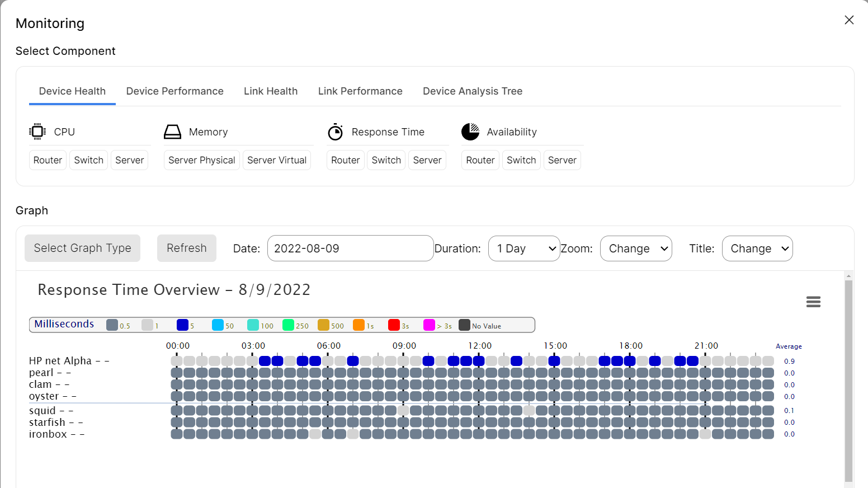
Task: Select Router under CPU
Action: tap(48, 160)
